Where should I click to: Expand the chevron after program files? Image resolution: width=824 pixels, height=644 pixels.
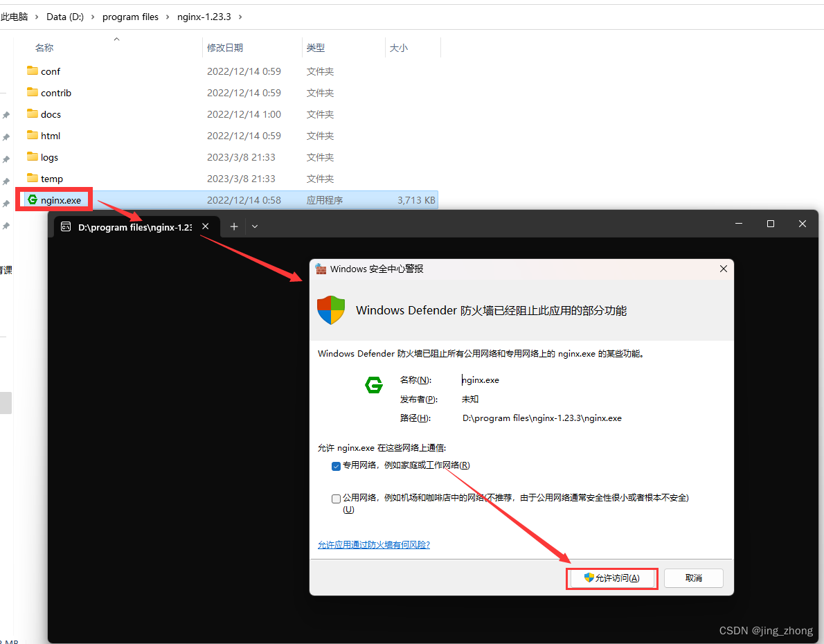168,17
